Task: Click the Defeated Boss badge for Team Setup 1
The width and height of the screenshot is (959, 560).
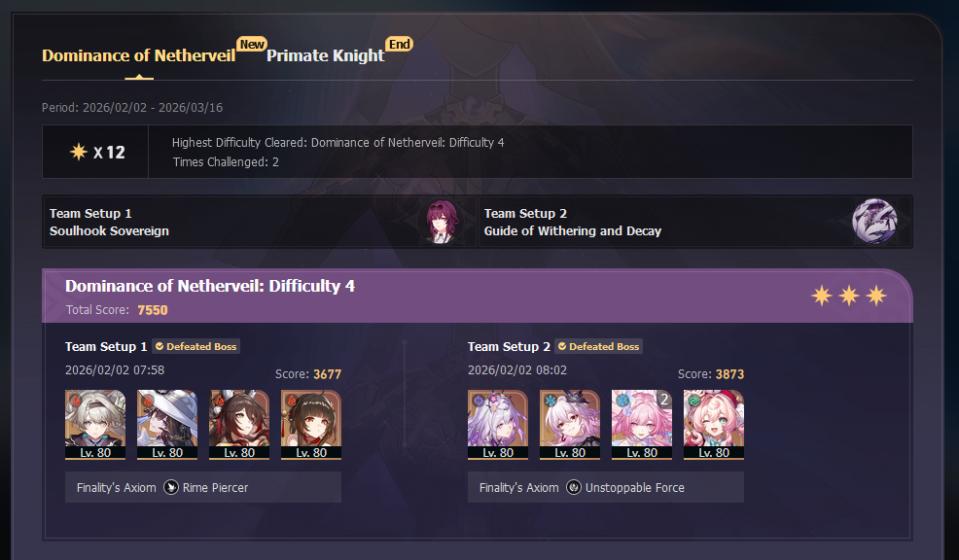Action: pos(195,347)
